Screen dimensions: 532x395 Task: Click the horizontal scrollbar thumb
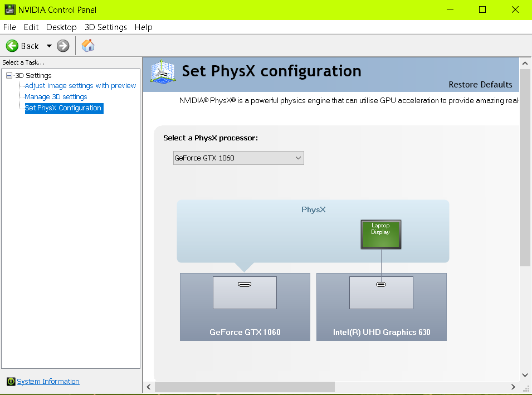pyautogui.click(x=245, y=387)
